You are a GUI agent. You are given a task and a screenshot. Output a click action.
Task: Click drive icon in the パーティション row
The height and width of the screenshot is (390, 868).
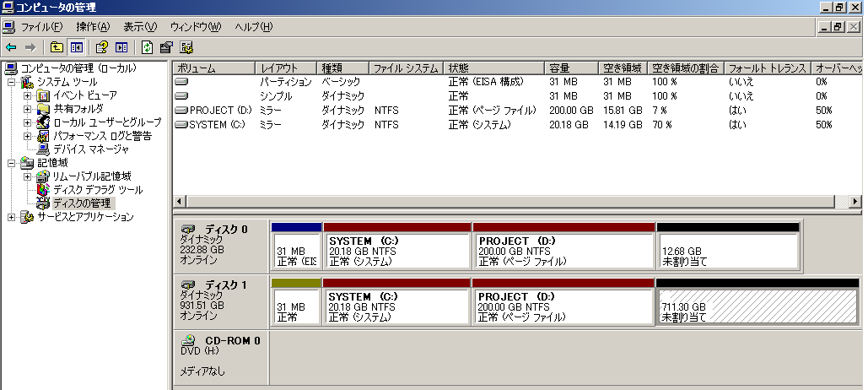(181, 81)
